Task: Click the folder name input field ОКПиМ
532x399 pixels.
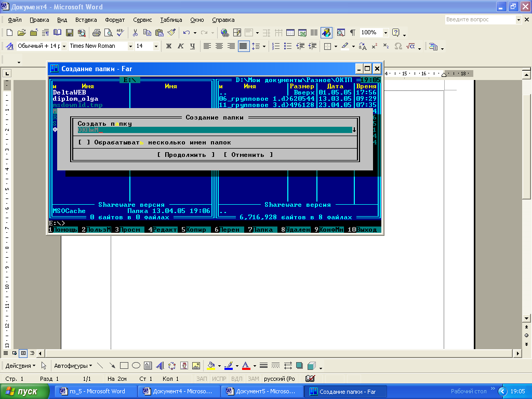Action: click(x=215, y=130)
